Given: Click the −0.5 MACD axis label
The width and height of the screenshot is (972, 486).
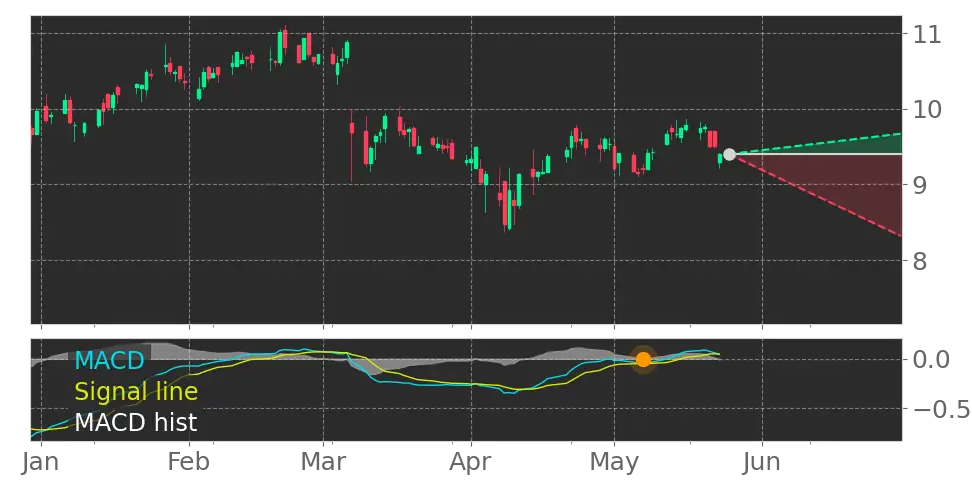Looking at the screenshot, I should (941, 409).
